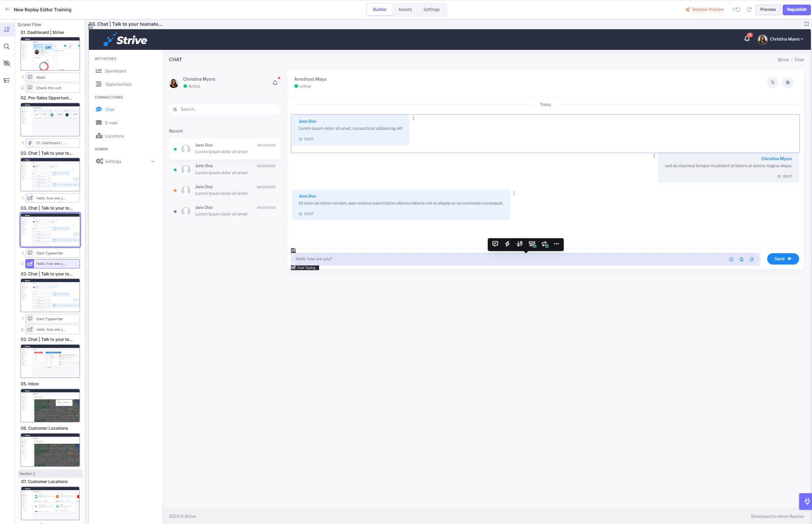Go back using the arrow beside project title
Screen dimensions: 812x524
point(7,9)
